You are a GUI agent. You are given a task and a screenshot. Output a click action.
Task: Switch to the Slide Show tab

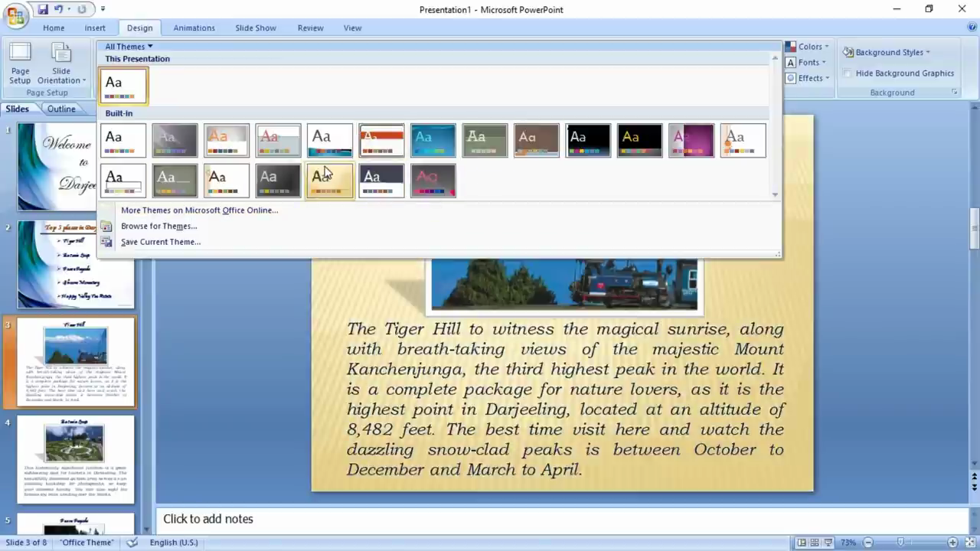256,28
